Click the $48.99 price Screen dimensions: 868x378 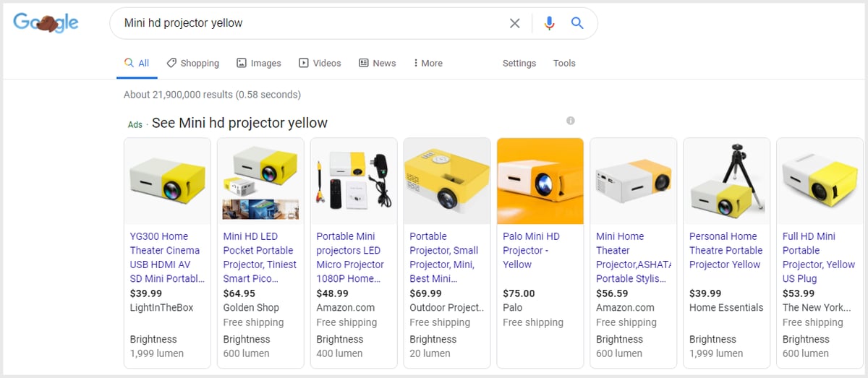tap(333, 293)
